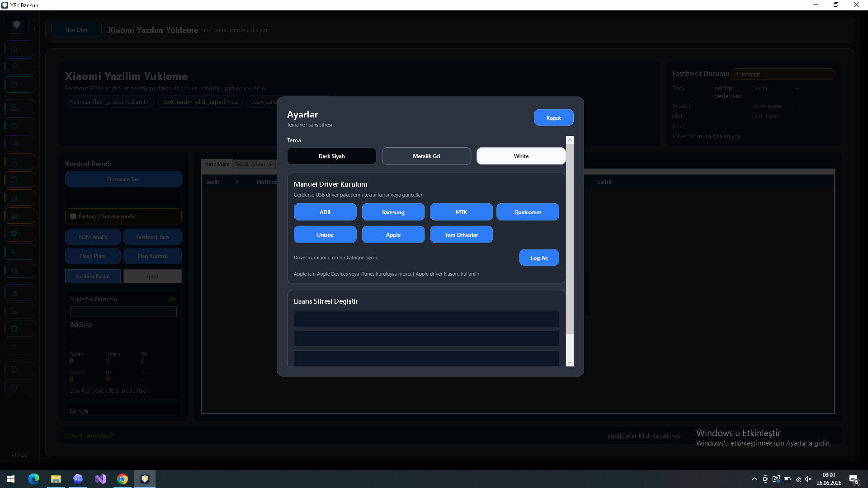Click the Calisir column header
This screenshot has width=868, height=488.
pos(604,182)
